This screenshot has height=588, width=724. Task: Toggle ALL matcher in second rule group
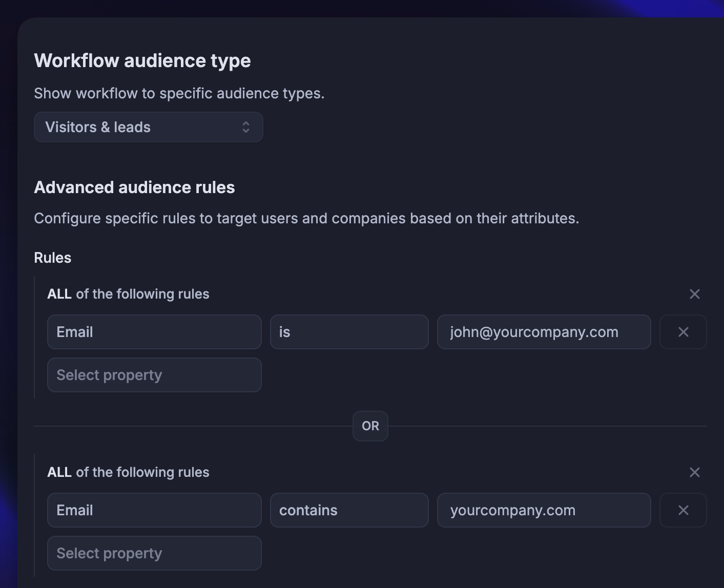click(x=59, y=472)
